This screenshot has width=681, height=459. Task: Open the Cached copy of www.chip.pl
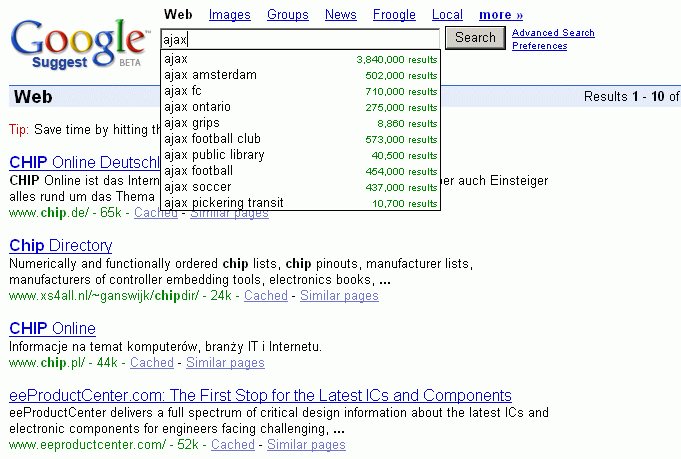click(152, 363)
